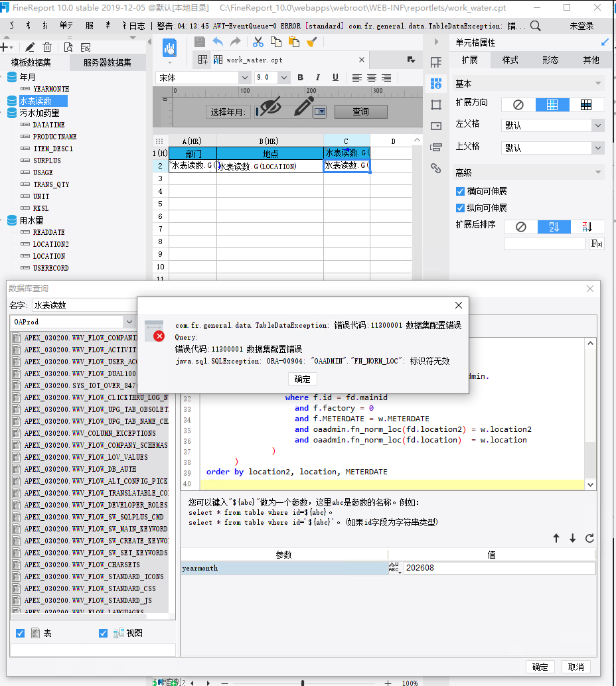
Task: Select vertical expansion direction
Action: coord(552,105)
